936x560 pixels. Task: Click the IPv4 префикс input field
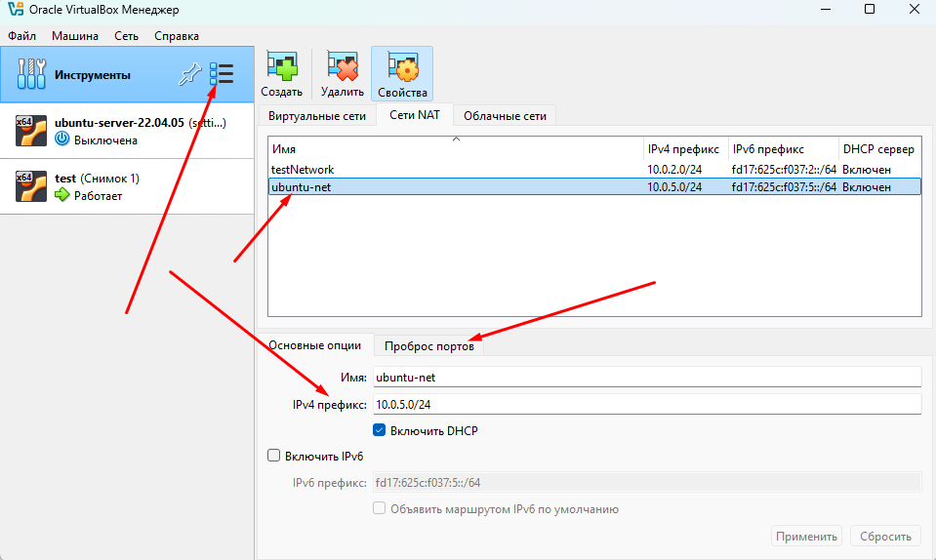(647, 404)
